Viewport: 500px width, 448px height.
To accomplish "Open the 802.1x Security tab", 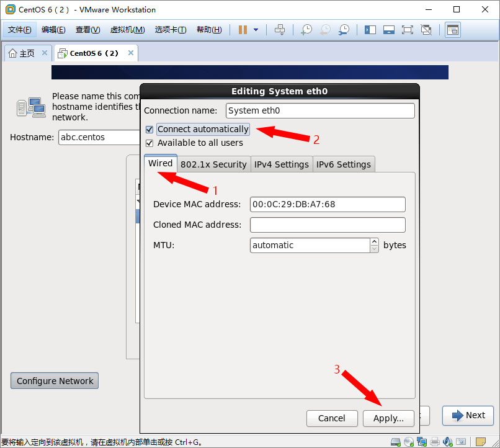I will 213,164.
